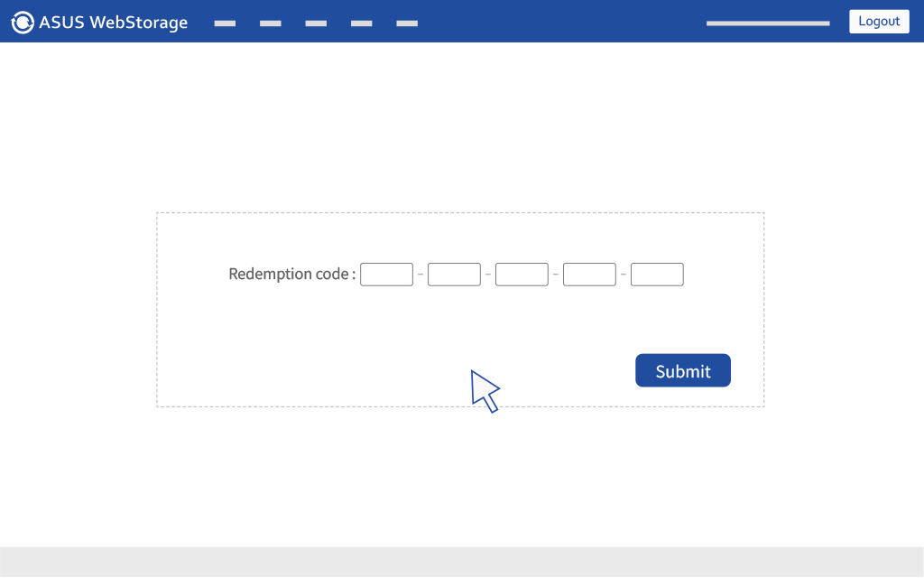The width and height of the screenshot is (924, 578).
Task: Click the dash between first two code boxes
Action: [420, 275]
